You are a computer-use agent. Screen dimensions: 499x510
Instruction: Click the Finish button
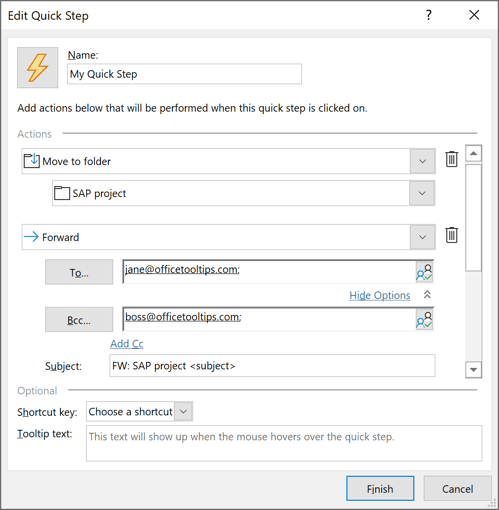click(x=380, y=488)
